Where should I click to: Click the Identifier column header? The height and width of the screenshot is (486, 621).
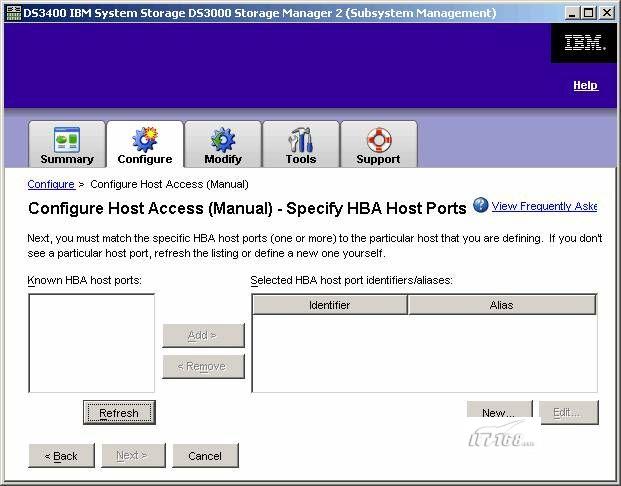tap(330, 305)
